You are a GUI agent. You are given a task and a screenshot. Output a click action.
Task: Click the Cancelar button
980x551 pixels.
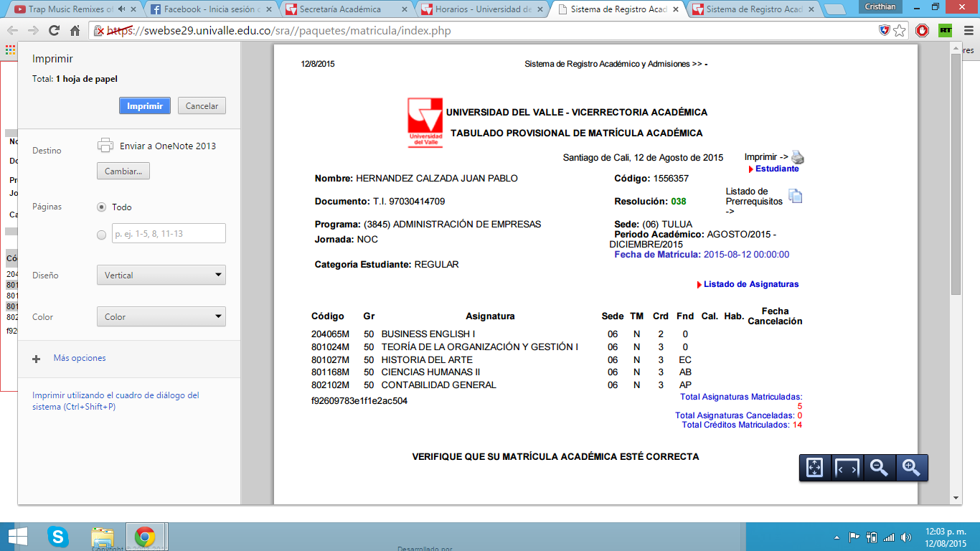point(202,106)
